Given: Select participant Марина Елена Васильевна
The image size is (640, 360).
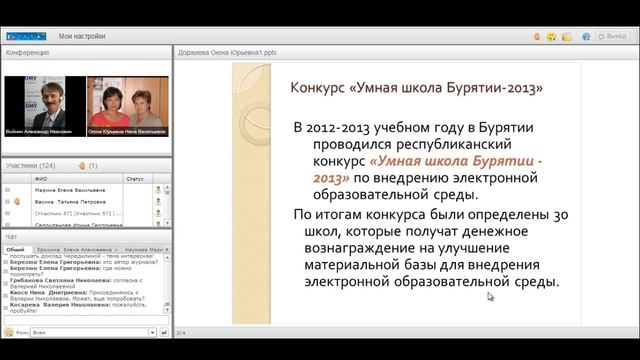Looking at the screenshot, I should (70, 190).
